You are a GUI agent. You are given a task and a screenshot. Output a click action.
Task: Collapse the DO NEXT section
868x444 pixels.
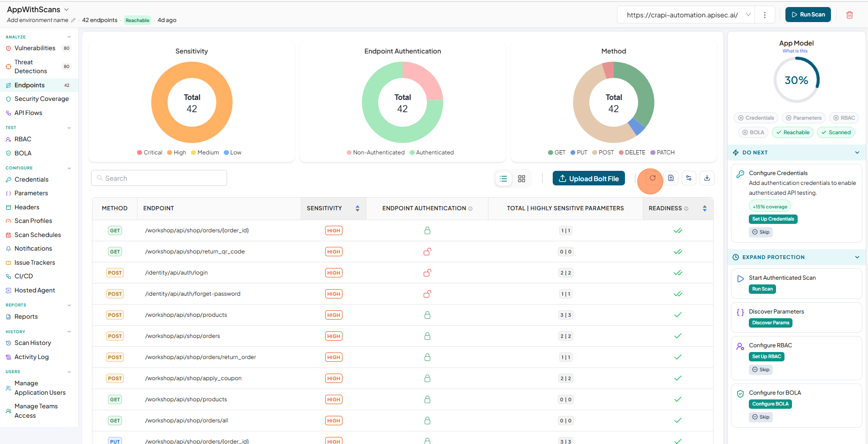(x=857, y=153)
